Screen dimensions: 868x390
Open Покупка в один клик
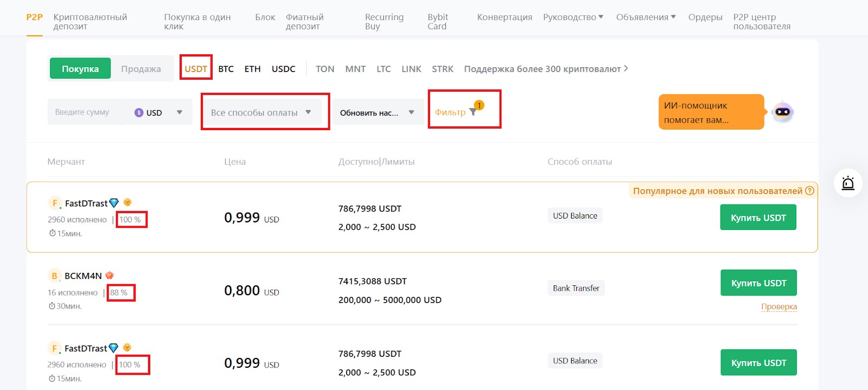(x=197, y=22)
